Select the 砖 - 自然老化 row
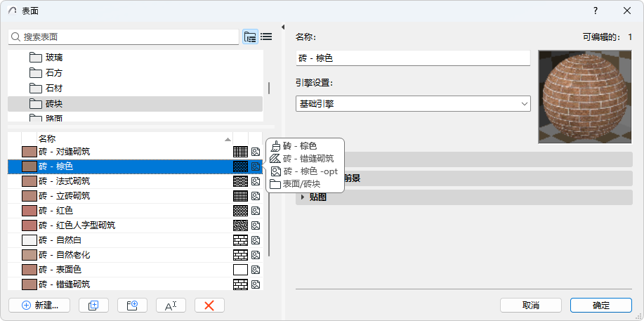This screenshot has height=321, width=644. [x=135, y=255]
